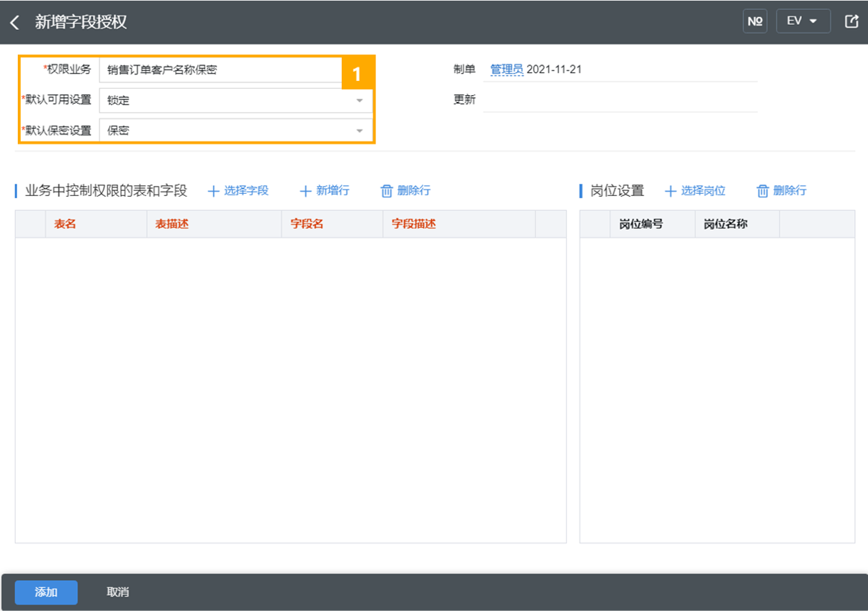Click the 表名 column header
This screenshot has height=611, width=868.
(65, 224)
